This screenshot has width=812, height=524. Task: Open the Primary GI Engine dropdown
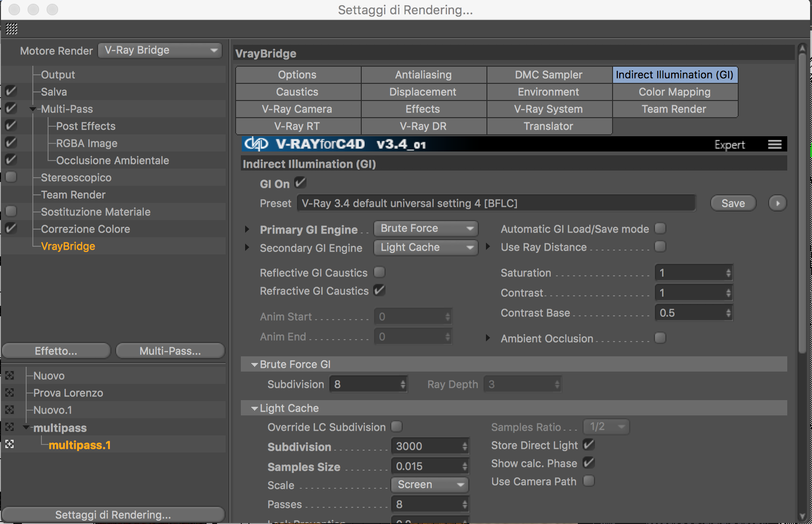tap(426, 229)
